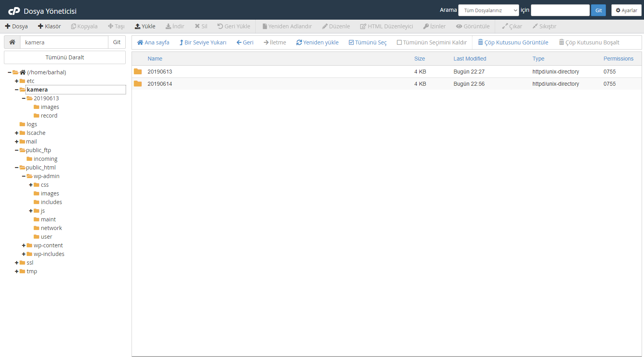
Task: Click the Geri Yükle restore tool
Action: (x=234, y=26)
